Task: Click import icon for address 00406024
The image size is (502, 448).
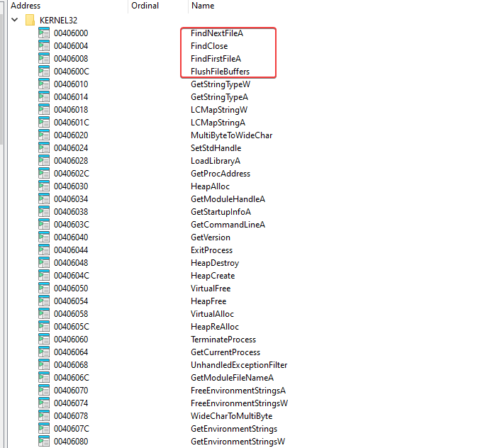Action: (44, 148)
